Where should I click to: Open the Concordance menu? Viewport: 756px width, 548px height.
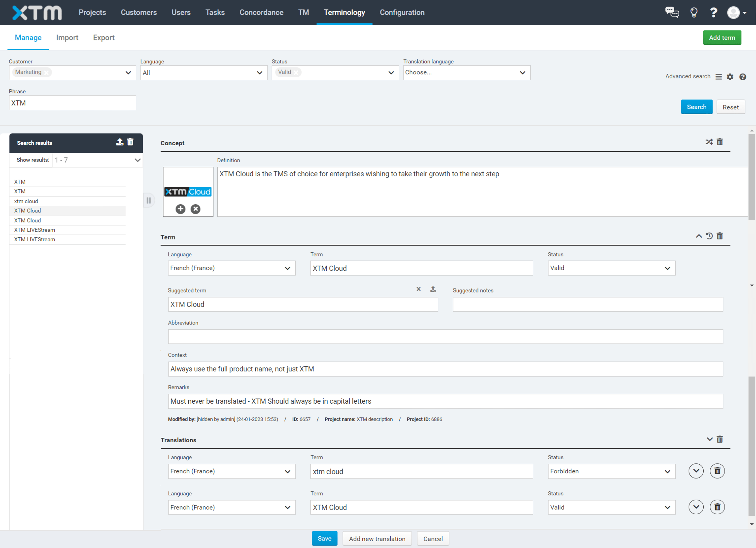pyautogui.click(x=261, y=12)
